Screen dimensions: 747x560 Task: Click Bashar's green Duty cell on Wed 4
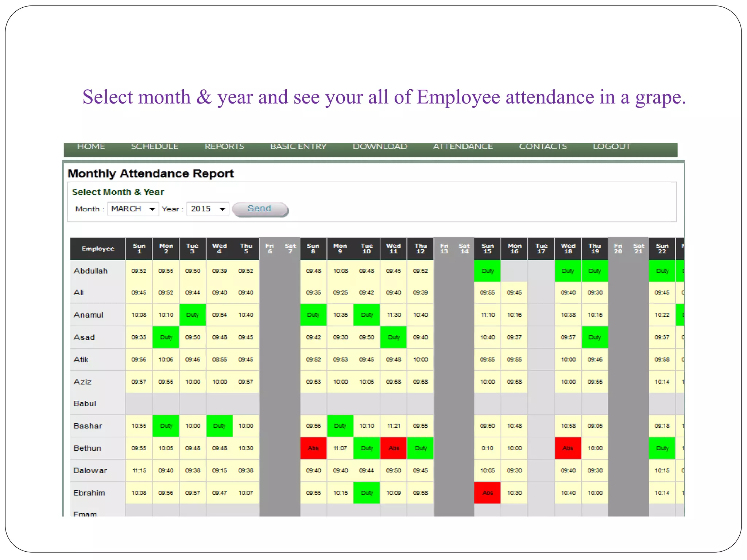[220, 426]
